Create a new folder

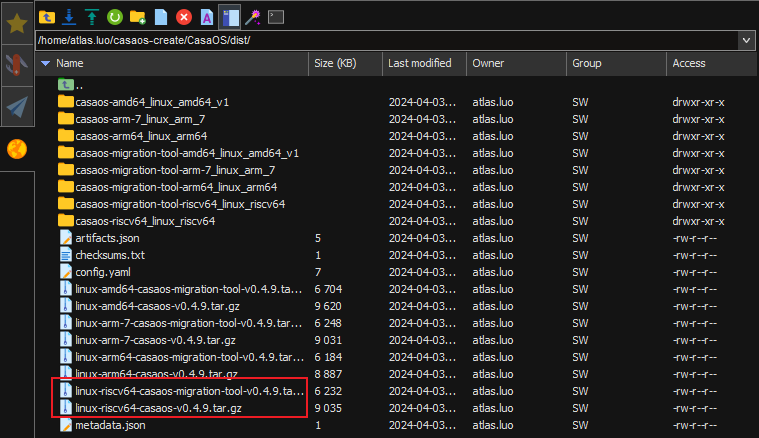click(x=137, y=17)
